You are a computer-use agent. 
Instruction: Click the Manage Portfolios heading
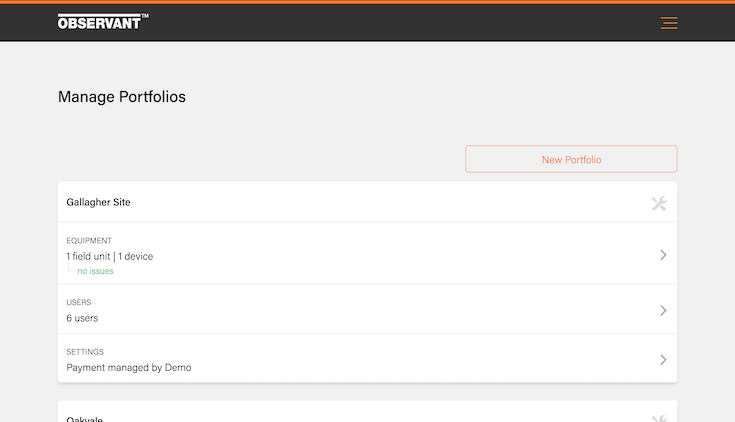click(122, 97)
